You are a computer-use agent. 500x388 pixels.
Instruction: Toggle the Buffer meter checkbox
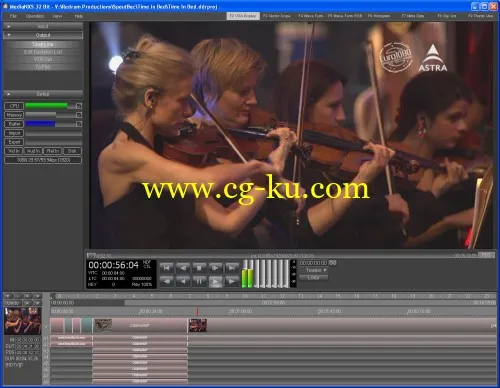tap(79, 124)
